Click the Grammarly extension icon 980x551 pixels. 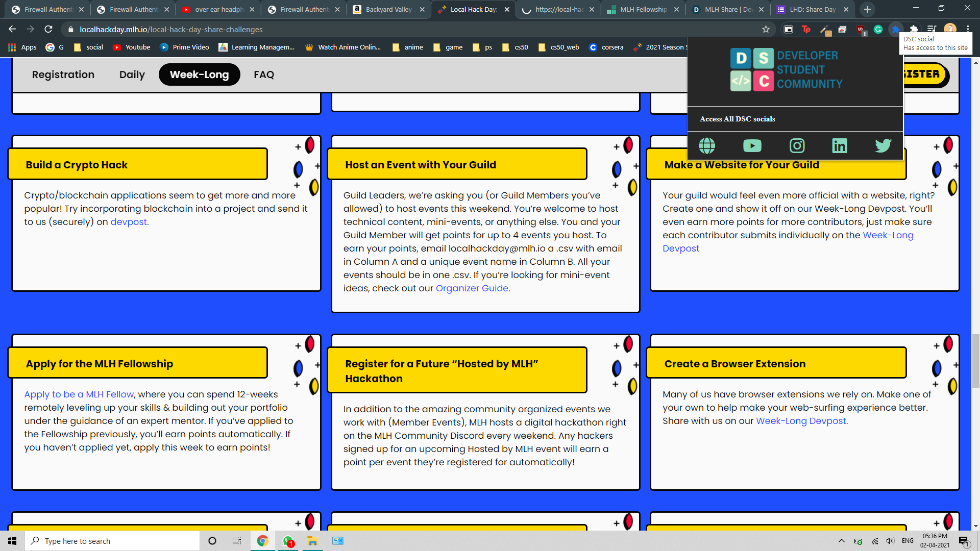[878, 30]
